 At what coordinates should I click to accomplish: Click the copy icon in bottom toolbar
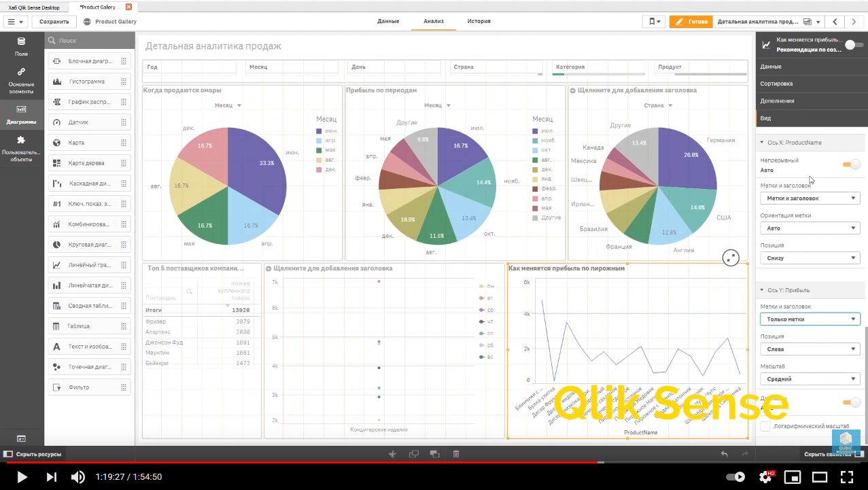click(414, 454)
